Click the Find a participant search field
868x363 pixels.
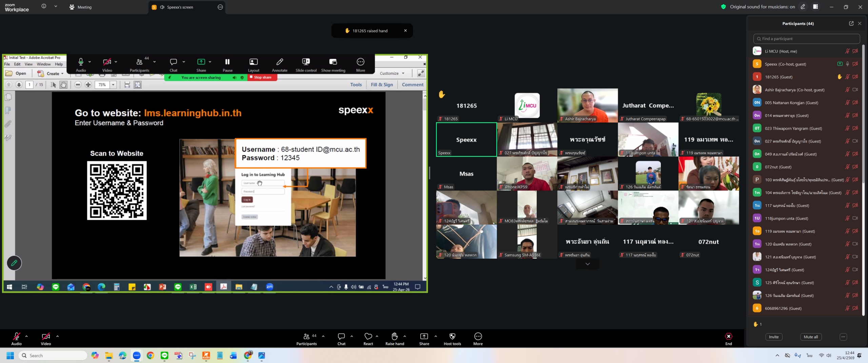pyautogui.click(x=806, y=39)
